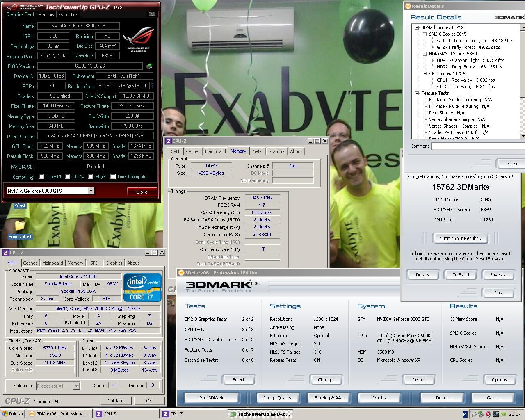525x420 pixels.
Task: Click the PT language indicator in taskbar
Action: tap(465, 414)
